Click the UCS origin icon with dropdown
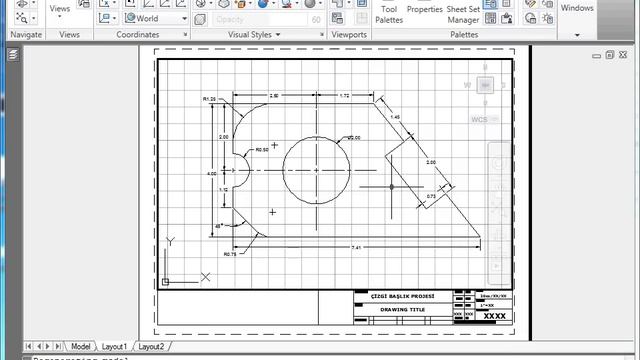This screenshot has height=360, width=640. coord(107,18)
